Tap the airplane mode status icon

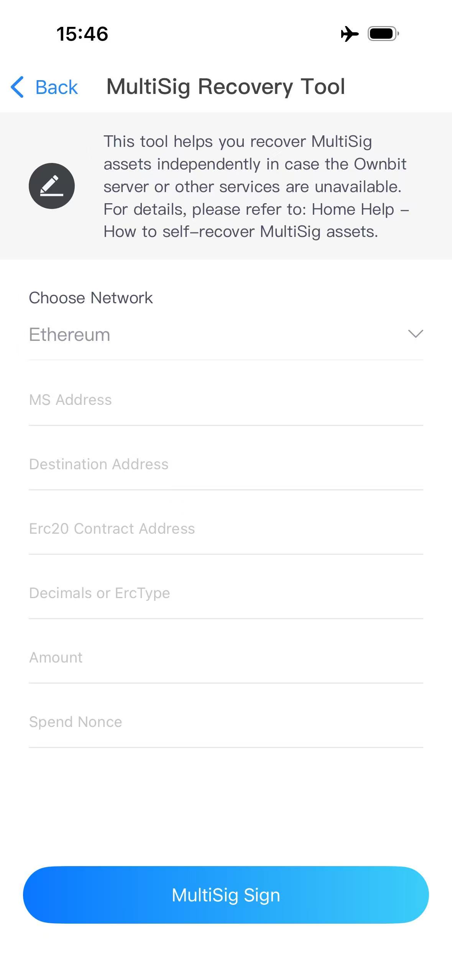(349, 34)
